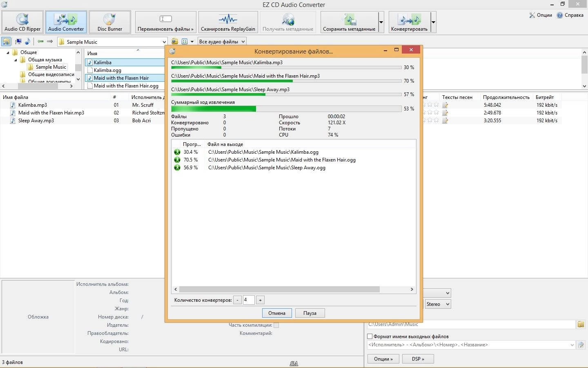This screenshot has width=588, height=368.
Task: Click the music note icon in the navigation bar
Action: [x=27, y=41]
